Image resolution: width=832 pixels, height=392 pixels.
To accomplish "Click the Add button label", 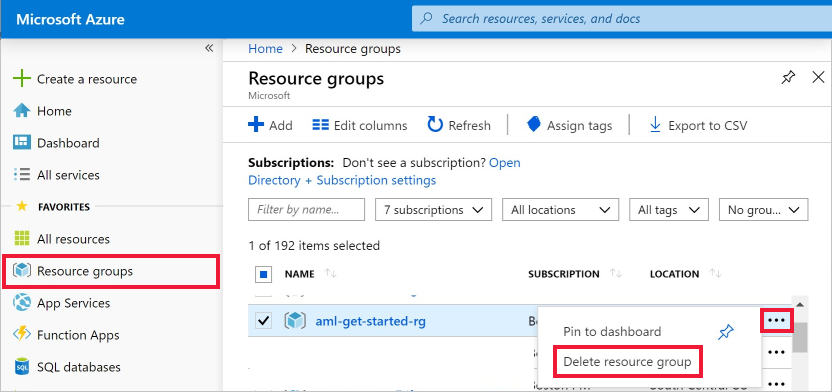I will click(x=281, y=126).
